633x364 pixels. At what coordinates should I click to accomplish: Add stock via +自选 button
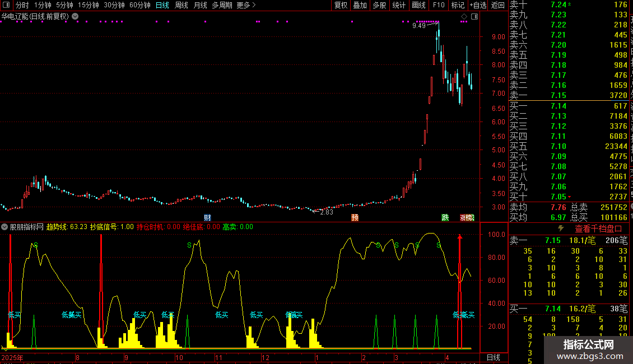click(x=478, y=5)
